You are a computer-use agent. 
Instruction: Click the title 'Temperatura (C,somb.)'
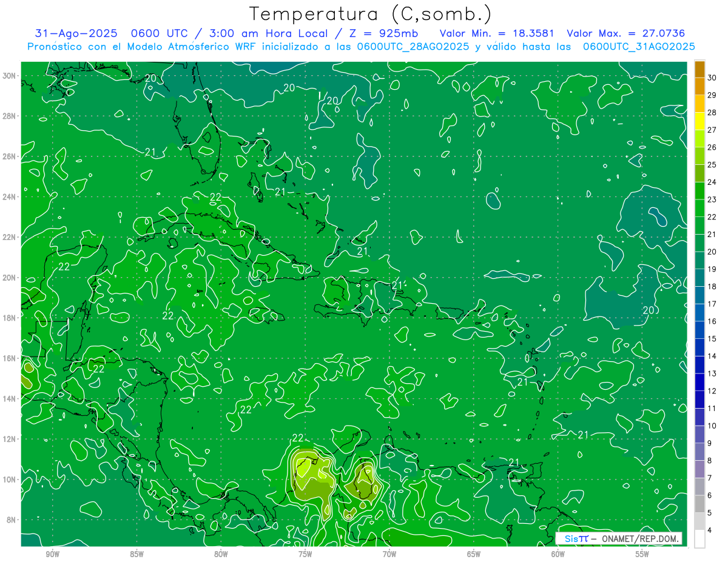[x=371, y=14]
